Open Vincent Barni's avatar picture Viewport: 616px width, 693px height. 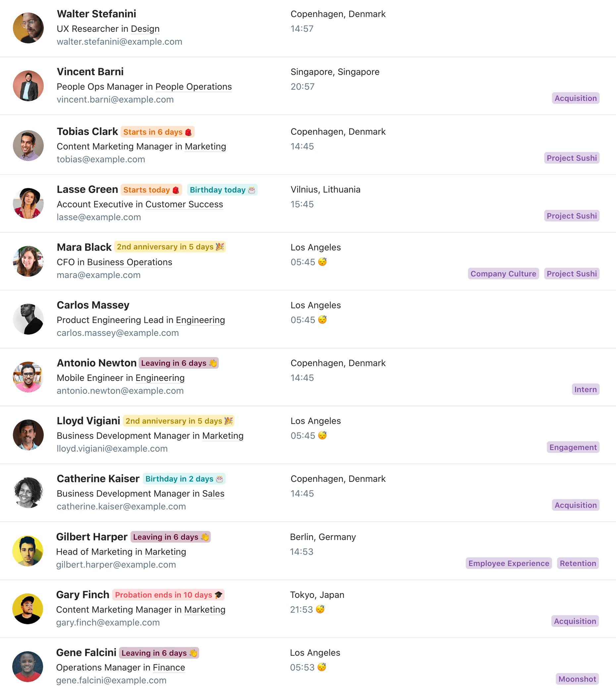click(x=28, y=86)
